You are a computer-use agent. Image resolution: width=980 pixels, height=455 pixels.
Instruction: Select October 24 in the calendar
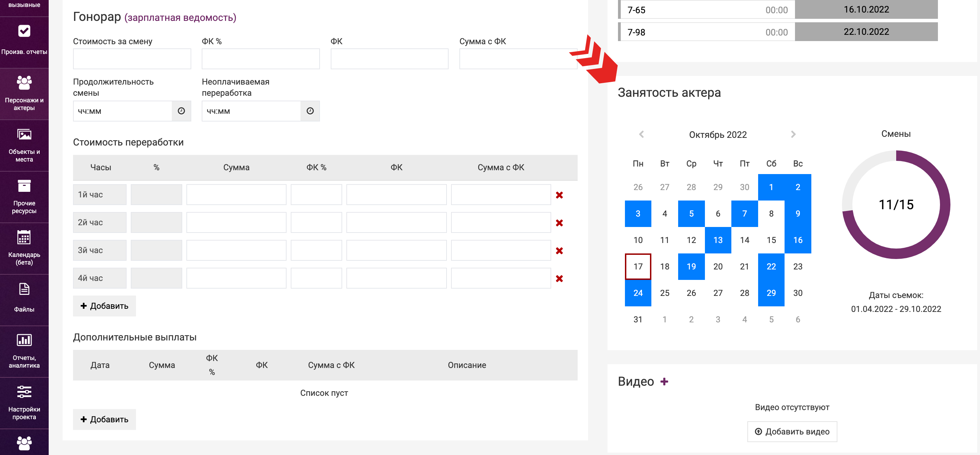(x=638, y=293)
